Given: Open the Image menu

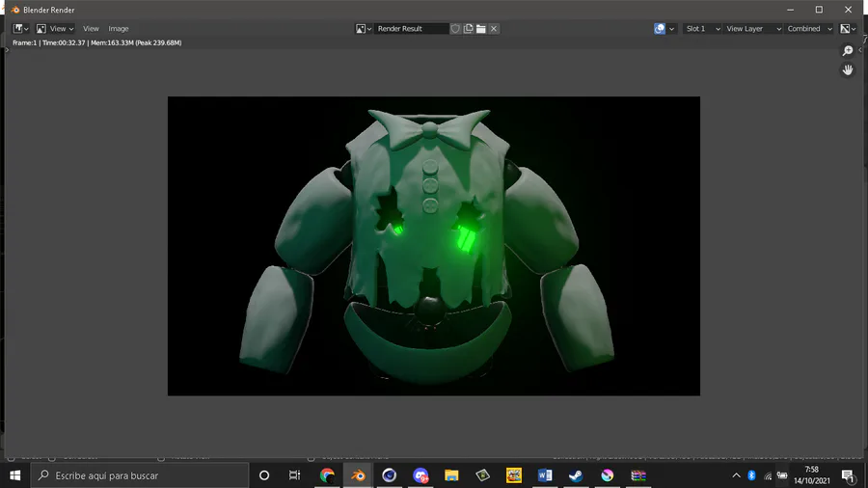Looking at the screenshot, I should pos(119,29).
